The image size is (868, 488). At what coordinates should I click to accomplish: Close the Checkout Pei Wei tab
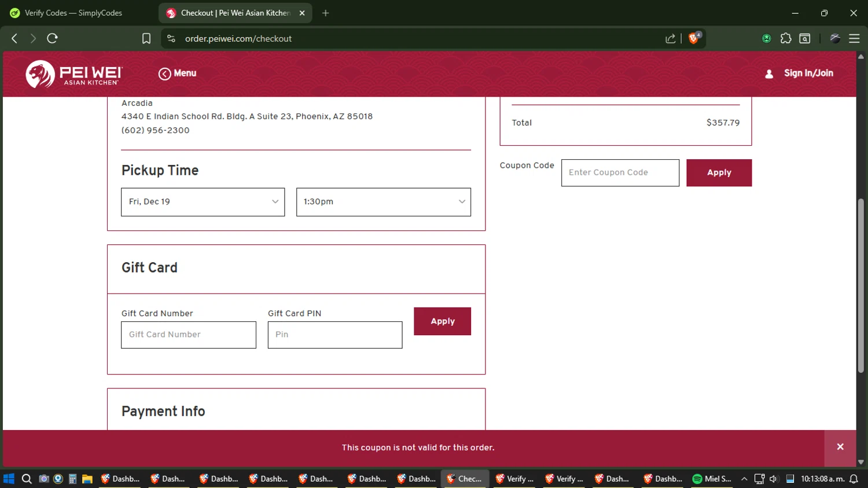point(302,13)
